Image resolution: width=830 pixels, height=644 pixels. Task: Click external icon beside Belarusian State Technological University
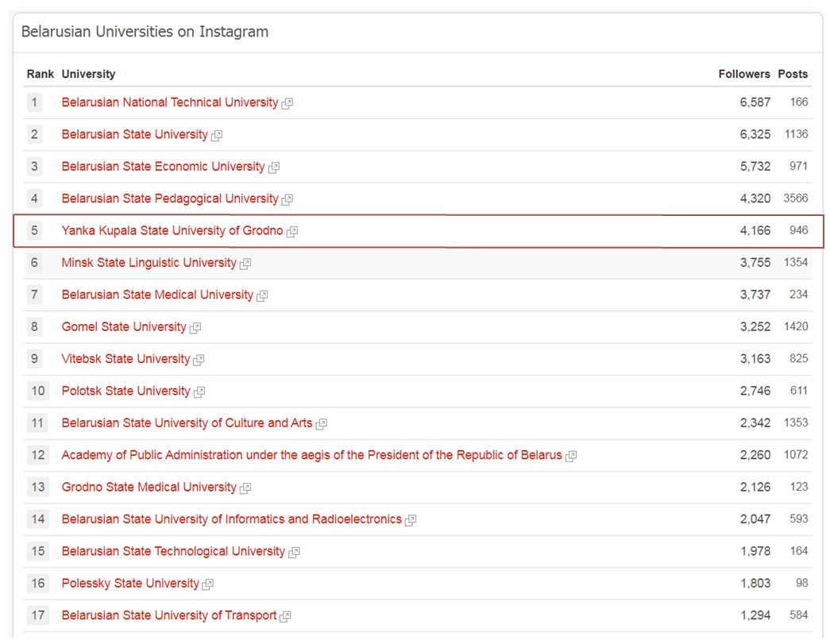tap(295, 552)
